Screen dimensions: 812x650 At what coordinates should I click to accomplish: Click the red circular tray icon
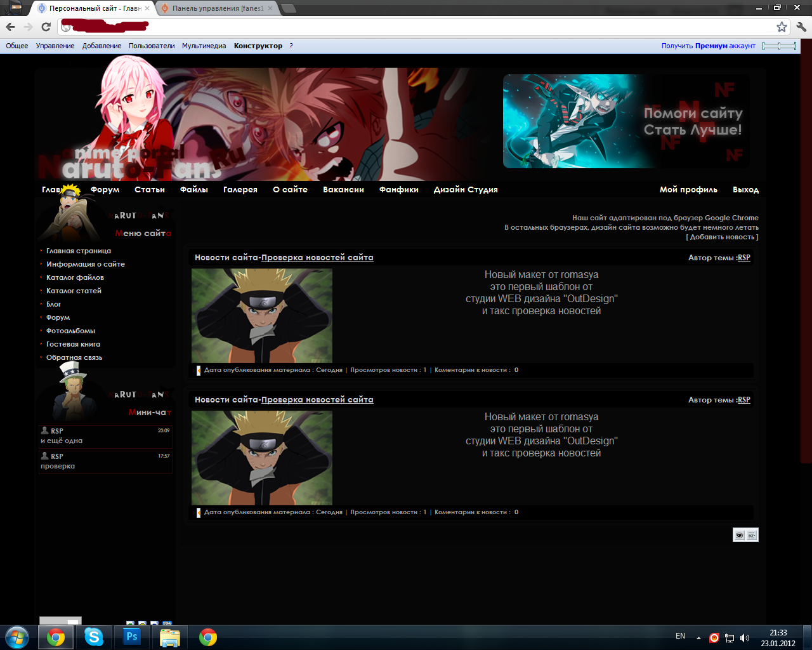714,638
